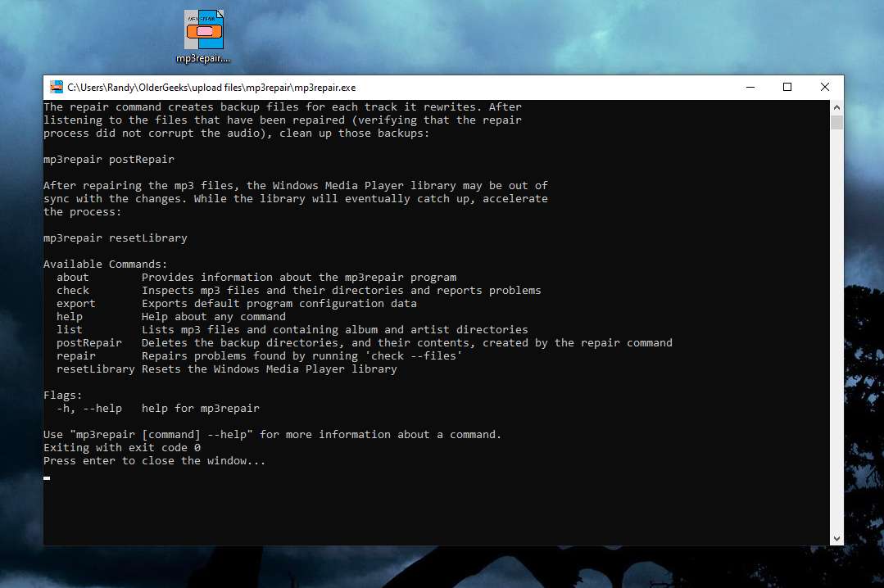884x588 pixels.
Task: Click the 'export' command entry
Action: [x=76, y=304]
